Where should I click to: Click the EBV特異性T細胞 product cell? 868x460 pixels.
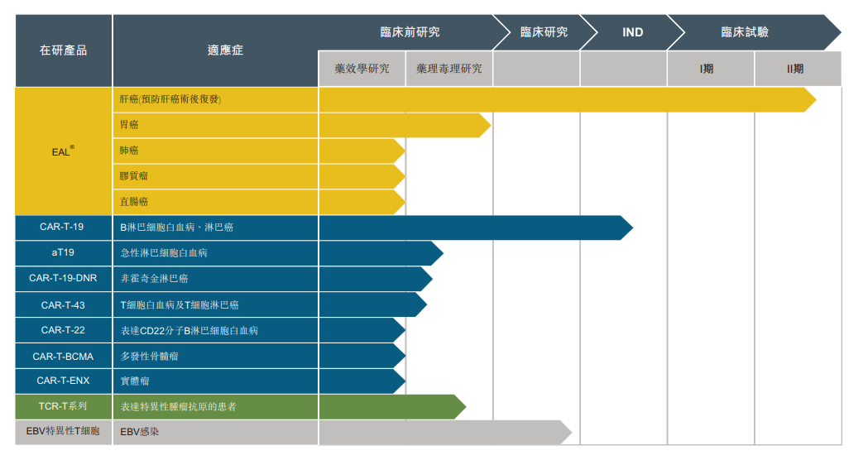64,433
